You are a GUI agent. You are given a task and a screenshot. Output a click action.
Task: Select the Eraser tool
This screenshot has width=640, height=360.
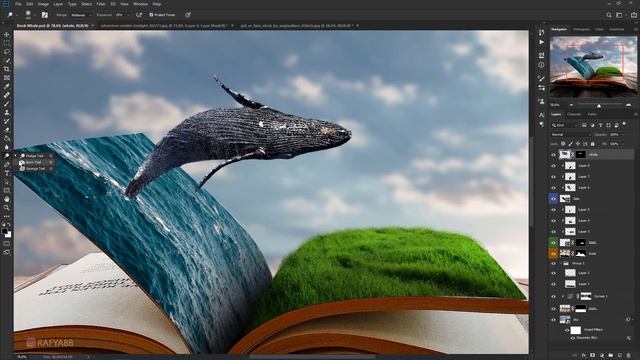pyautogui.click(x=7, y=130)
